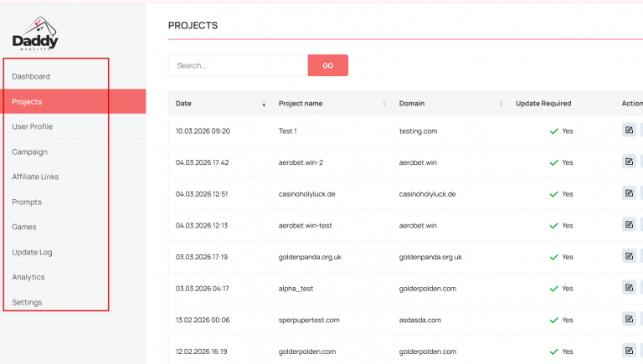Screen dimensions: 643x364
Task: Focus the Search input field
Action: coord(238,65)
